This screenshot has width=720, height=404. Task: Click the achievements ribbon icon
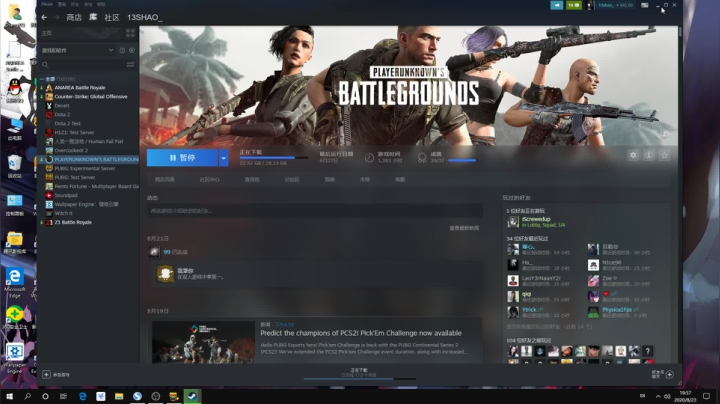point(422,157)
